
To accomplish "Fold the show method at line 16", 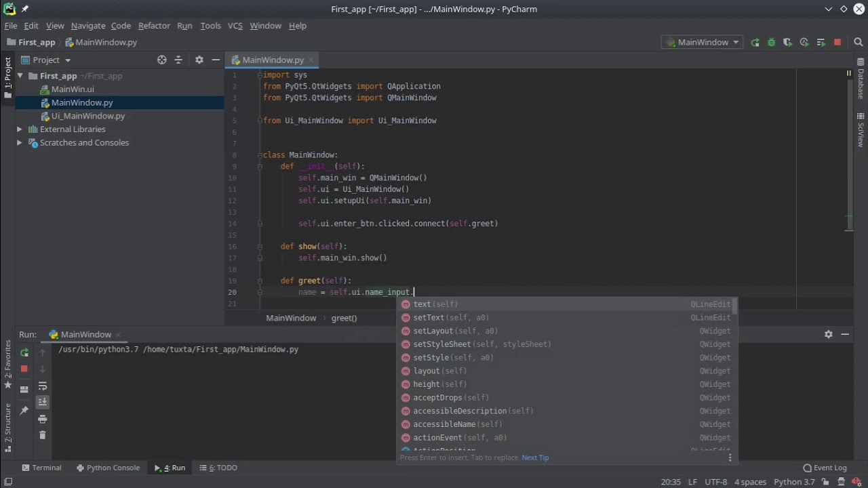I will [x=260, y=247].
